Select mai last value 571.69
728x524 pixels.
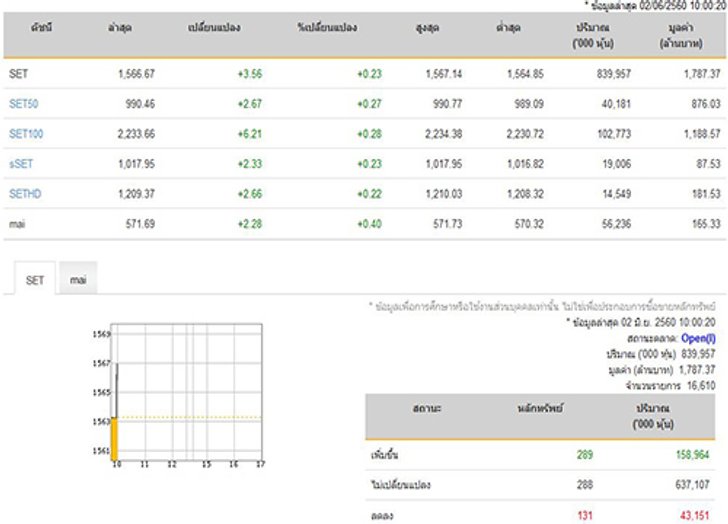point(140,224)
